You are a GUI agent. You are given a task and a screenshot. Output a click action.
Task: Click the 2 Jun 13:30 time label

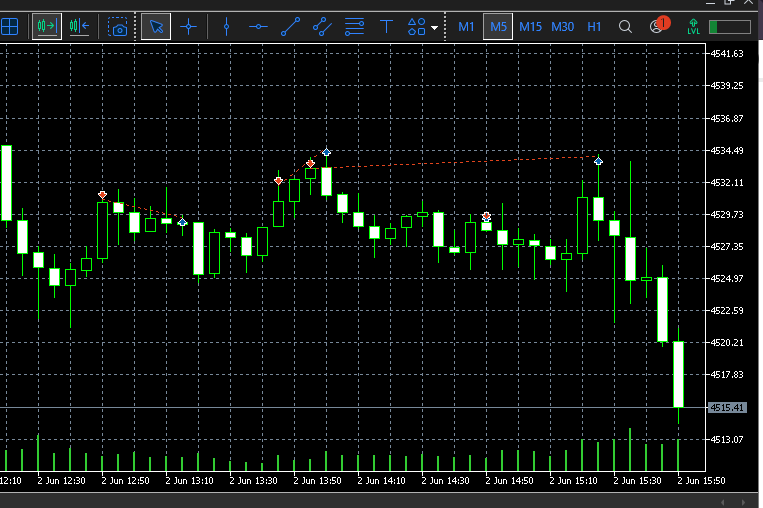pyautogui.click(x=254, y=481)
